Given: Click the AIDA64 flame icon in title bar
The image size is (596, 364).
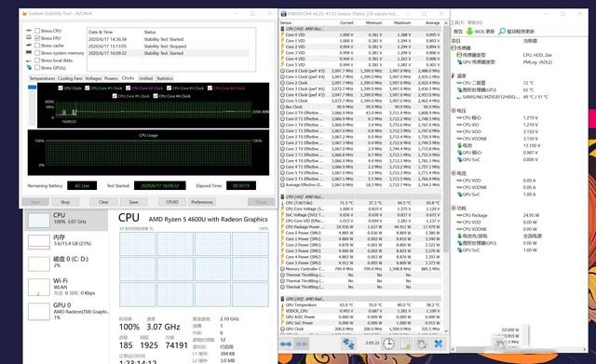Looking at the screenshot, I should [25, 14].
